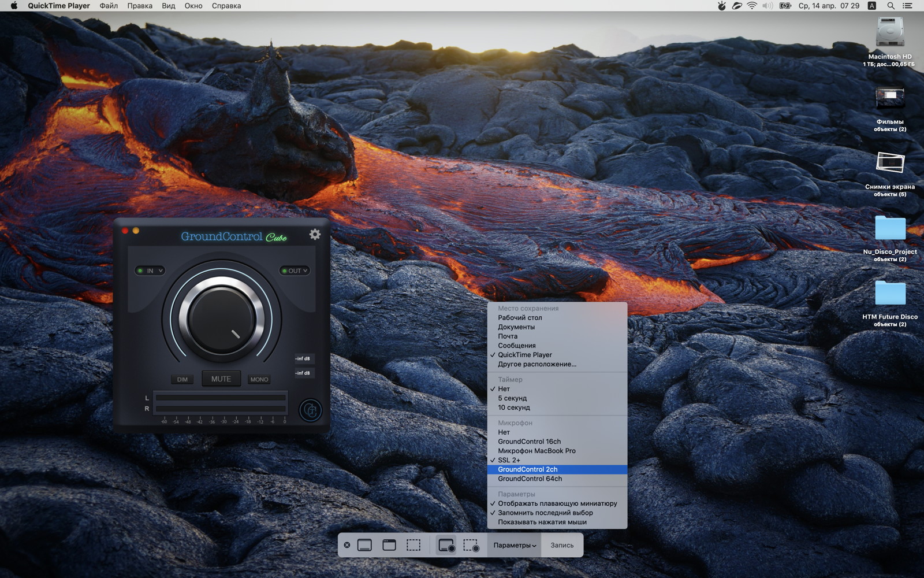
Task: Toggle the DIM button in GroundControl Cube
Action: point(182,380)
